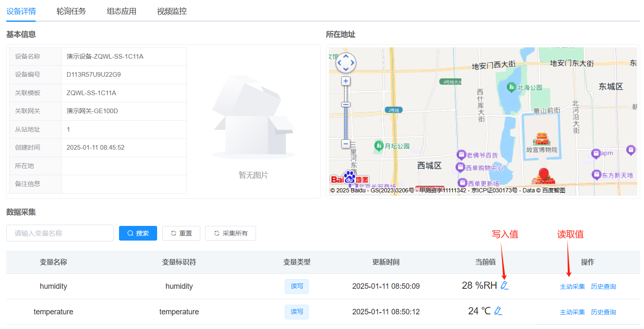
Task: Go to the 视频监控 tab
Action: 172,11
